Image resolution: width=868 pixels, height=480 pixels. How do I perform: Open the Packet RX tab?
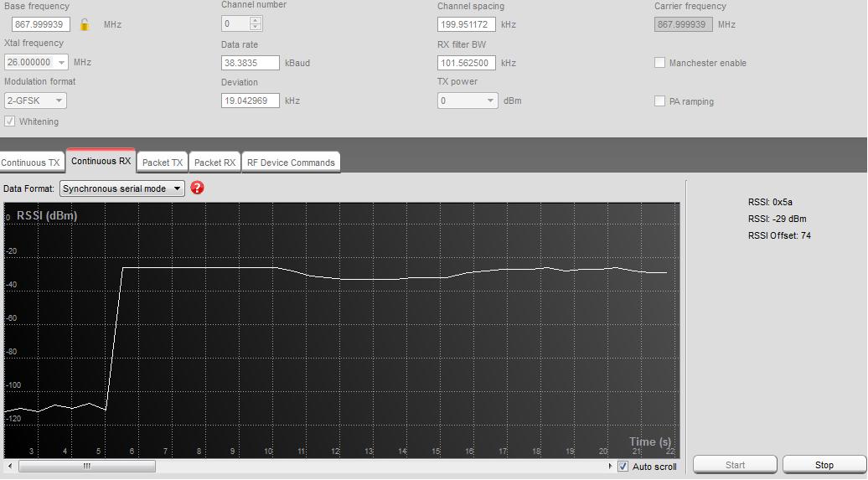[x=214, y=163]
